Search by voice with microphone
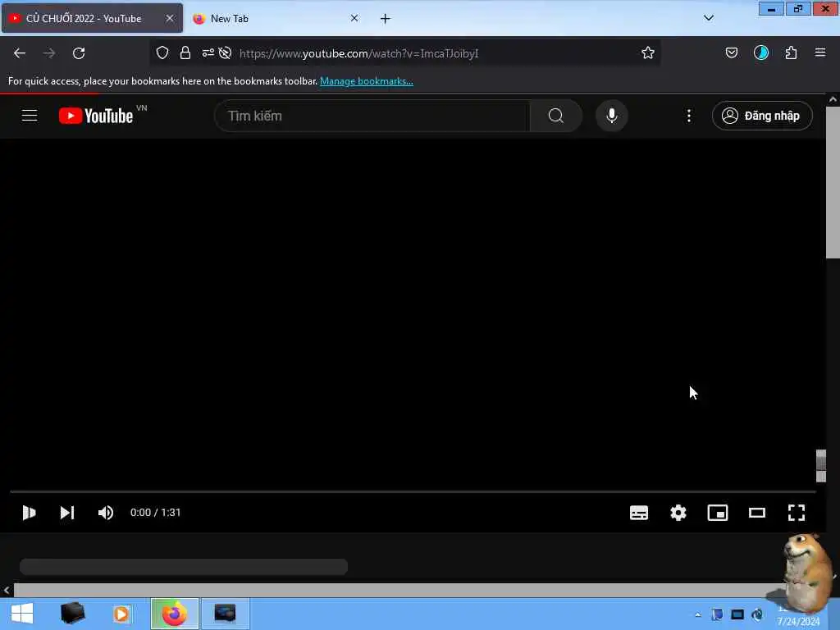840x630 pixels. pos(611,116)
